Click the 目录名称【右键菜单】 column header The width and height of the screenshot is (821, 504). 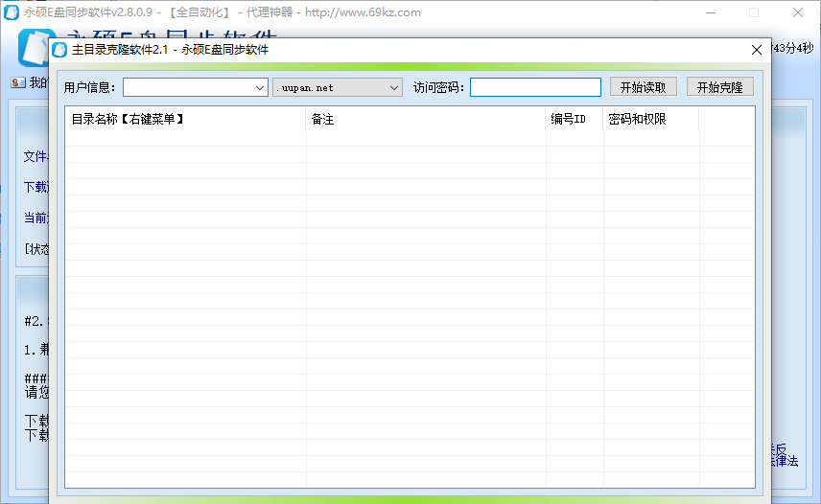click(x=185, y=119)
